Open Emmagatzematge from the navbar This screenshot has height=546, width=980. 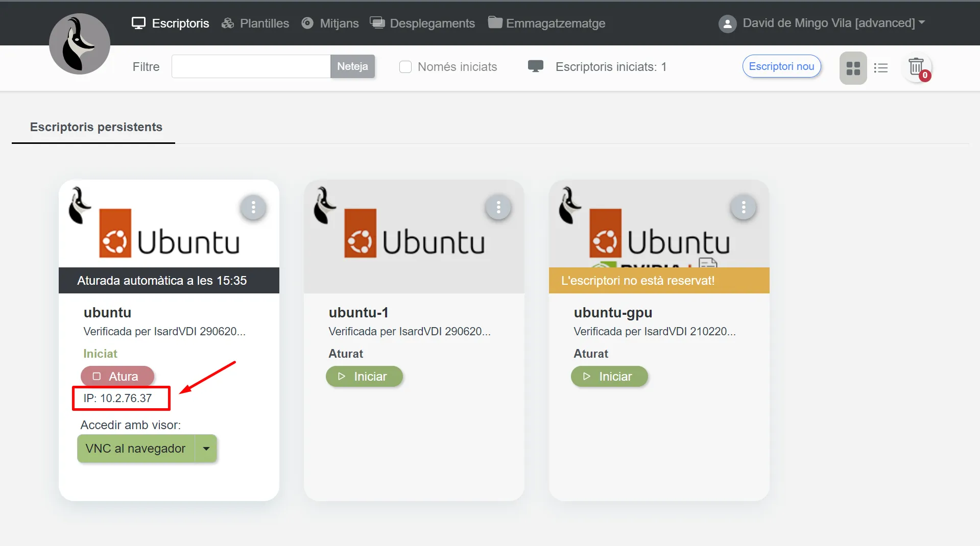coord(546,23)
